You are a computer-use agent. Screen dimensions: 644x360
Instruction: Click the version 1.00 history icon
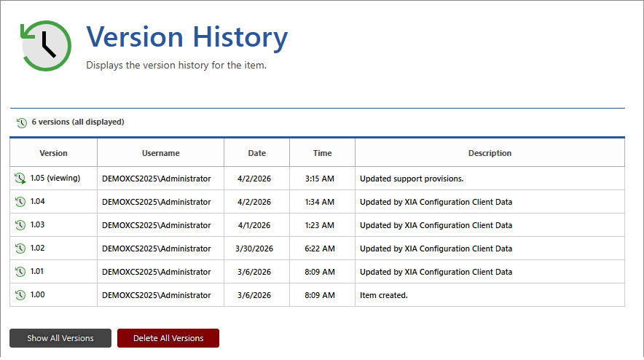point(20,295)
